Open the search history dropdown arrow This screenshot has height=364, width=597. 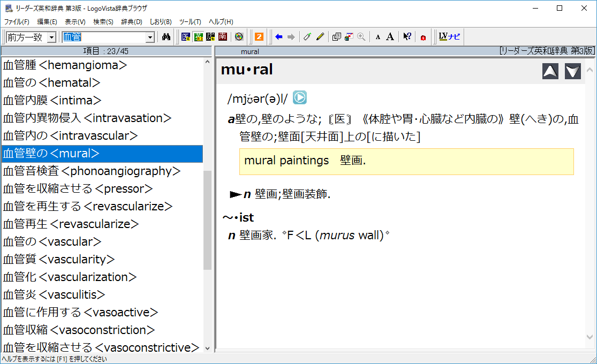[150, 37]
